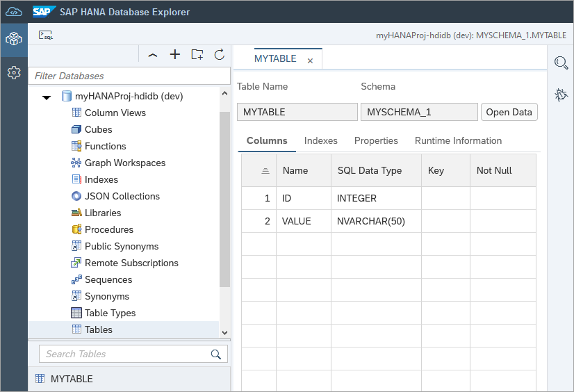Select Public Synonyms in the tree
The height and width of the screenshot is (392, 574).
click(x=122, y=246)
